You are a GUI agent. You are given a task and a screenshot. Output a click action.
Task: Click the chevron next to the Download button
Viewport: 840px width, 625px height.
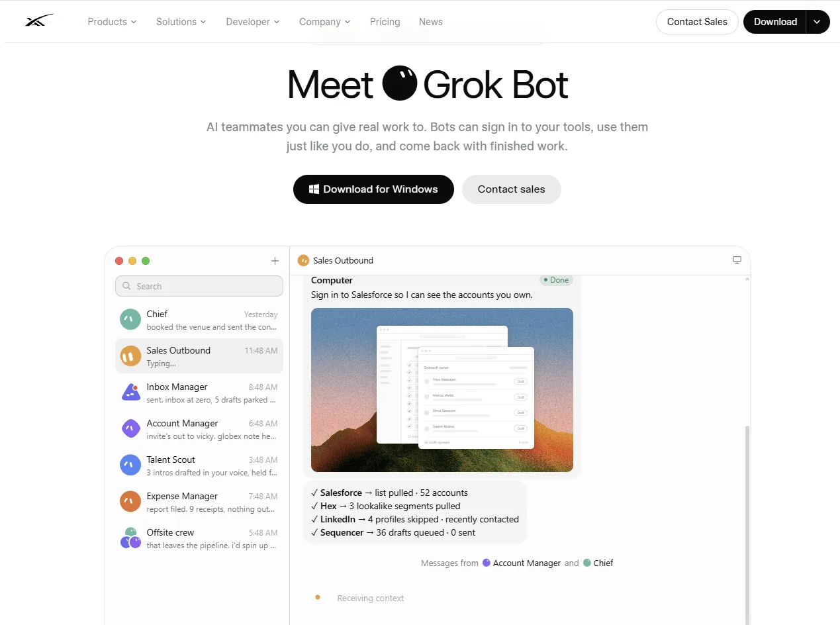pyautogui.click(x=817, y=22)
